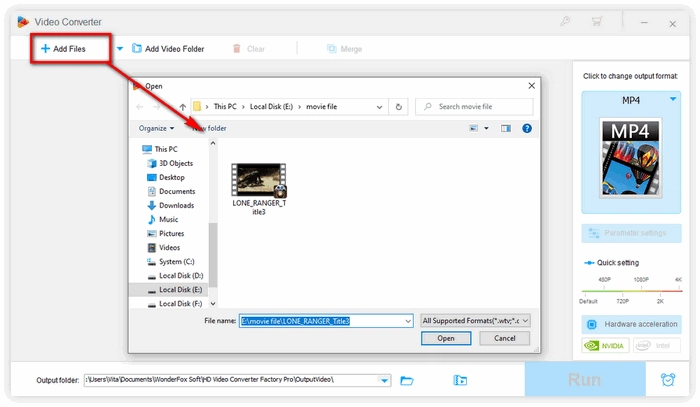This screenshot has height=407, width=700.
Task: Refresh the movie file folder
Action: click(398, 107)
